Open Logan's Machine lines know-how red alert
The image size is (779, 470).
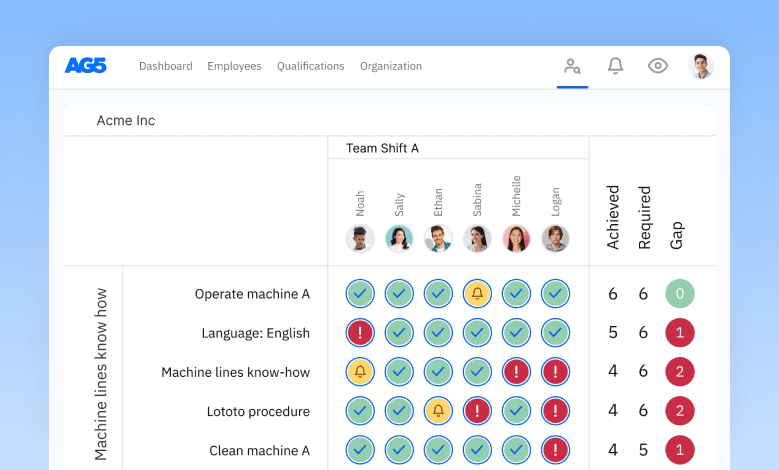555,372
